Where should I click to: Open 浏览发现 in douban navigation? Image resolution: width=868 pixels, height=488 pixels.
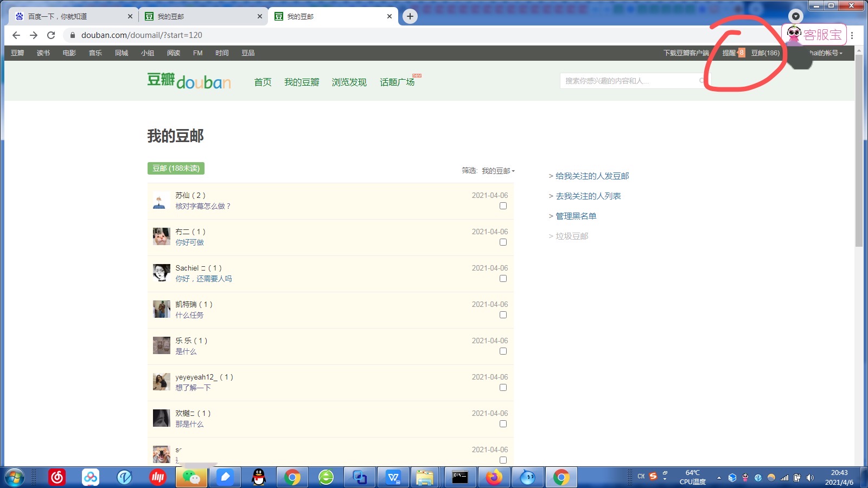tap(349, 82)
